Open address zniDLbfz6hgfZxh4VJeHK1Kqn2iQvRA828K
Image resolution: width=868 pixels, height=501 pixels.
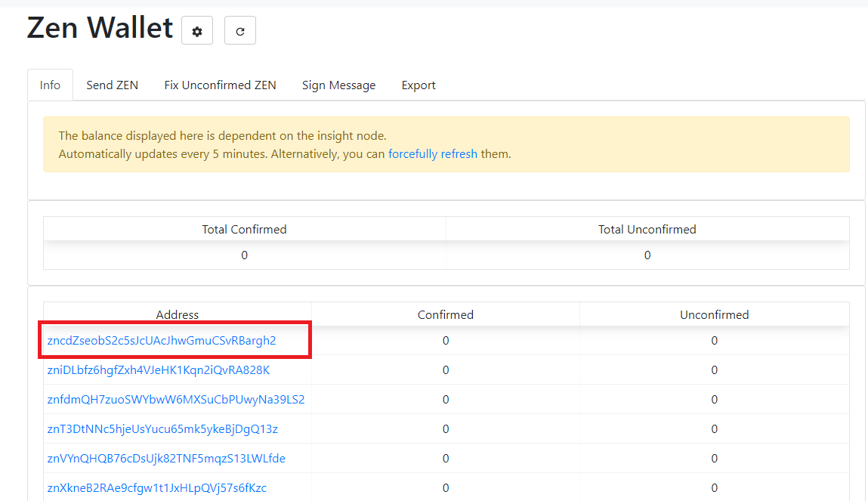159,370
